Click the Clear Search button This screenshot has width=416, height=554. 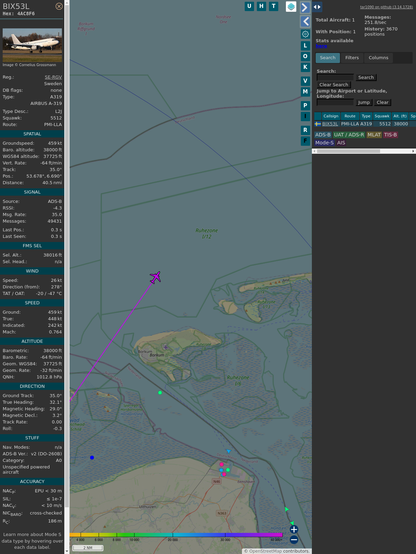coord(334,85)
